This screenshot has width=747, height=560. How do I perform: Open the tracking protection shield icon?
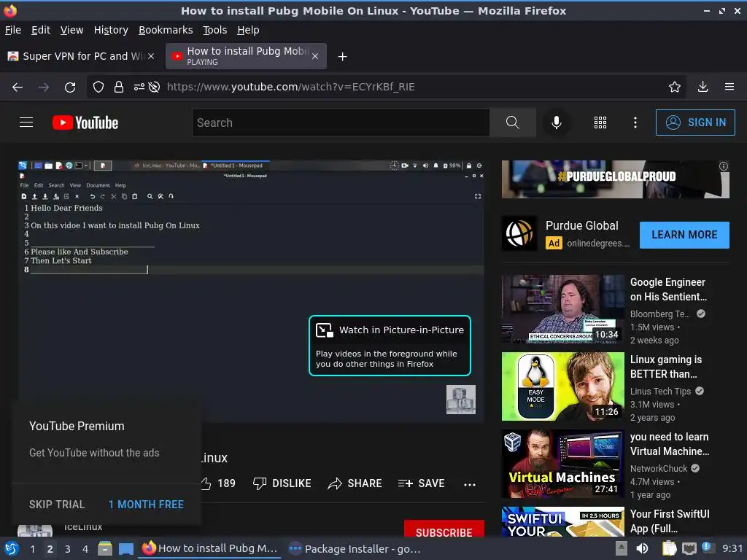click(98, 87)
